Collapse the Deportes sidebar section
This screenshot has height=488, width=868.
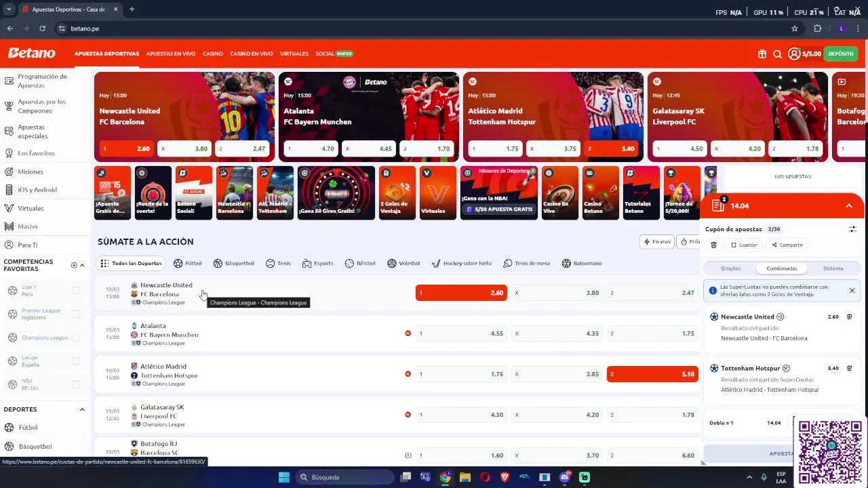(x=82, y=409)
